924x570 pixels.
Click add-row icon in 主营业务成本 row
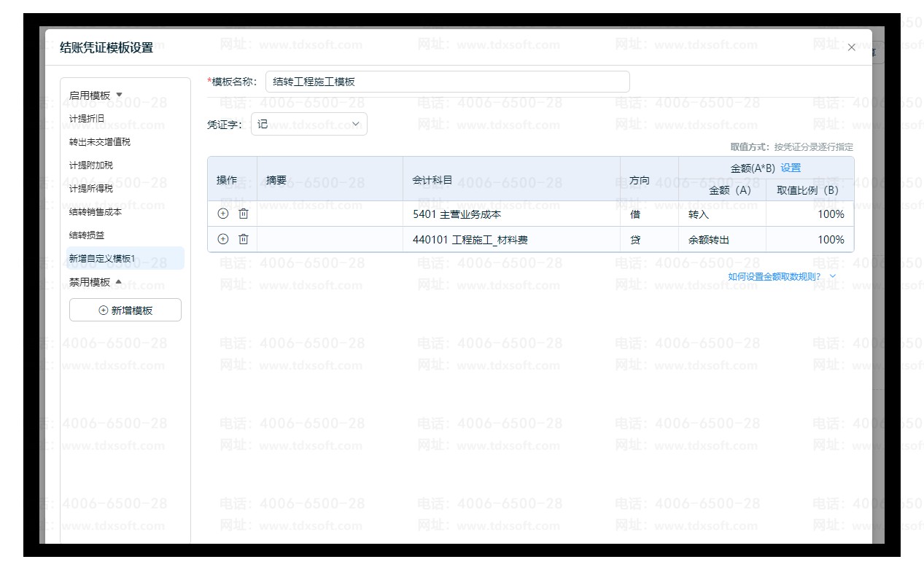coord(223,214)
